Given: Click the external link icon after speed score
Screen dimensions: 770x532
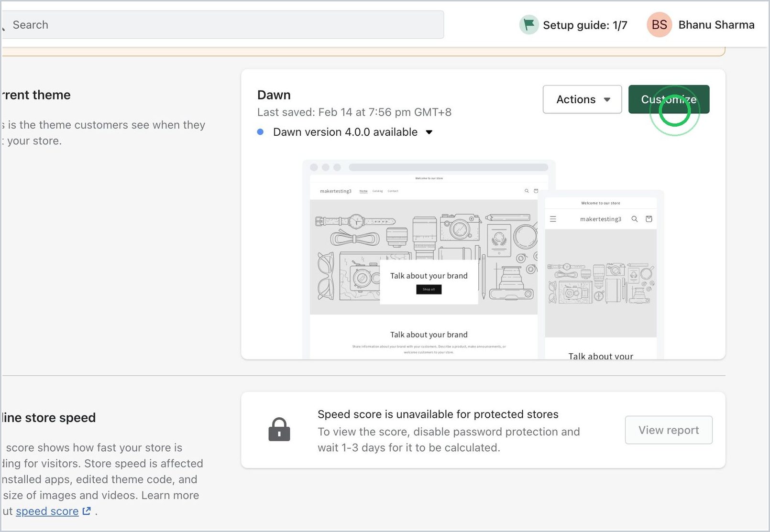Looking at the screenshot, I should pyautogui.click(x=87, y=511).
